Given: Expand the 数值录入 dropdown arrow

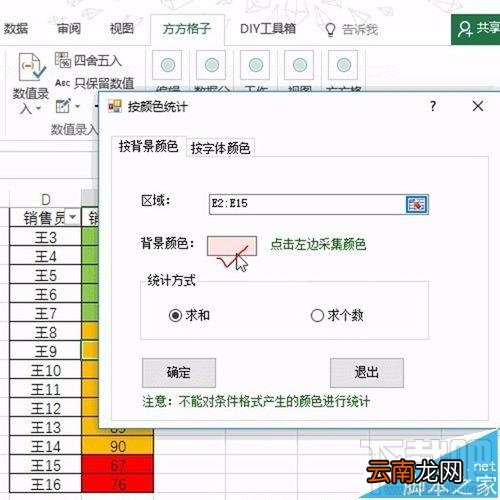Looking at the screenshot, I should (x=38, y=109).
